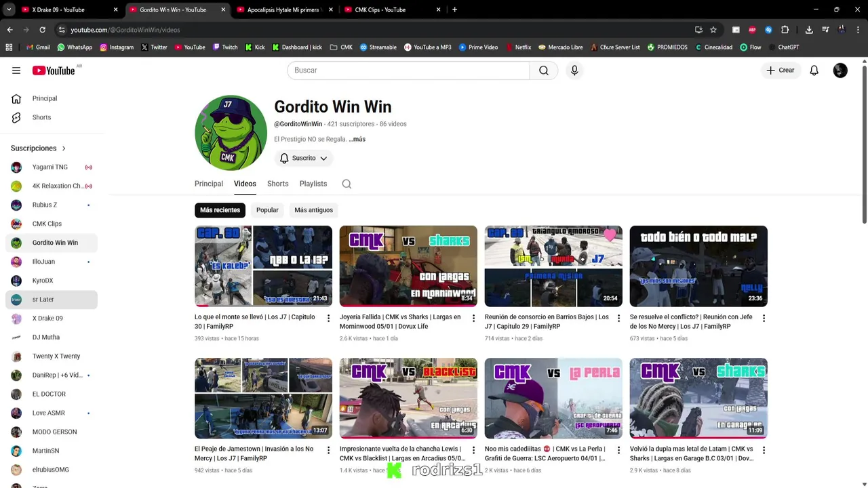Go to Principal in sidebar
The height and width of the screenshot is (488, 868).
(x=52, y=98)
